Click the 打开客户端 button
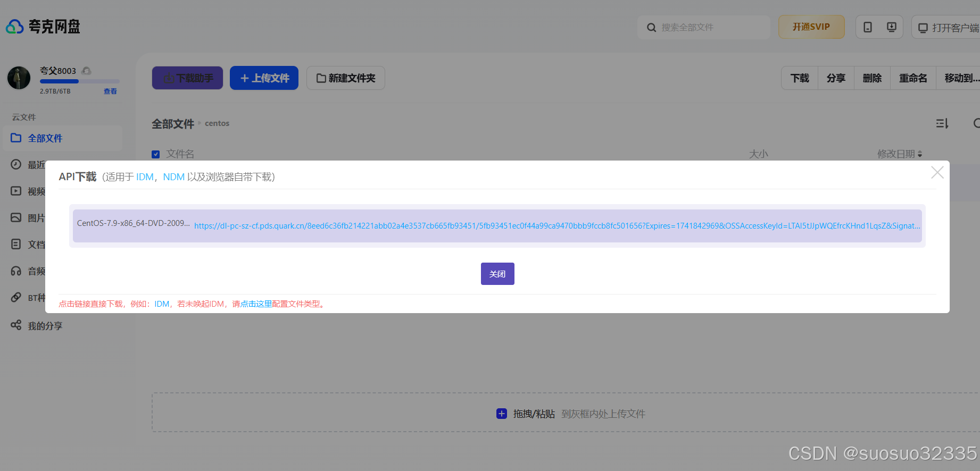 point(948,27)
